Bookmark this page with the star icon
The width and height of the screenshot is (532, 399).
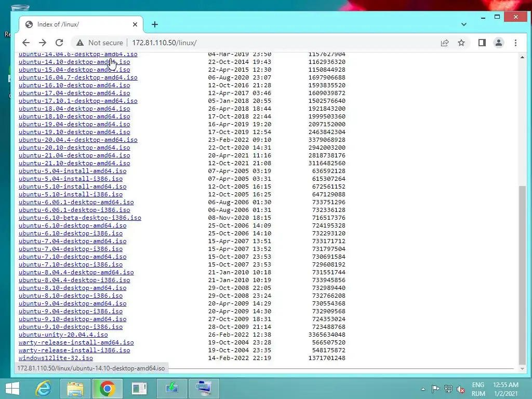coord(461,43)
